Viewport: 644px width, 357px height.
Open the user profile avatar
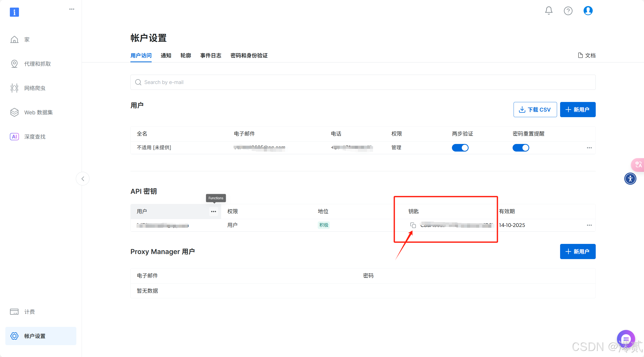pos(588,11)
